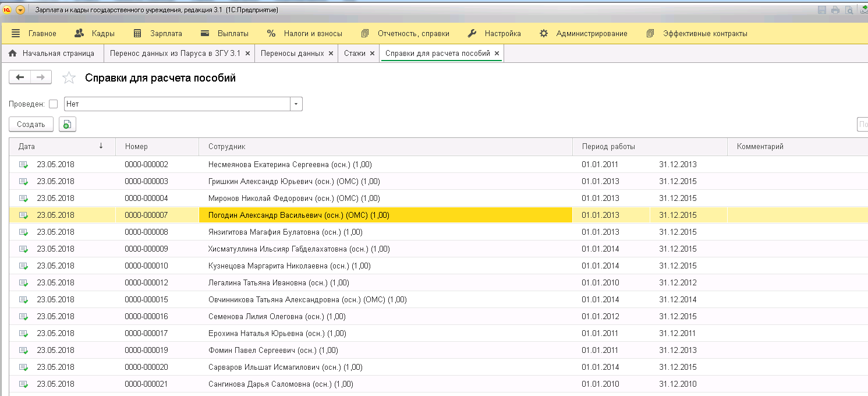Viewport: 868px width, 396px height.
Task: Go to Начальная страница tab
Action: [52, 53]
